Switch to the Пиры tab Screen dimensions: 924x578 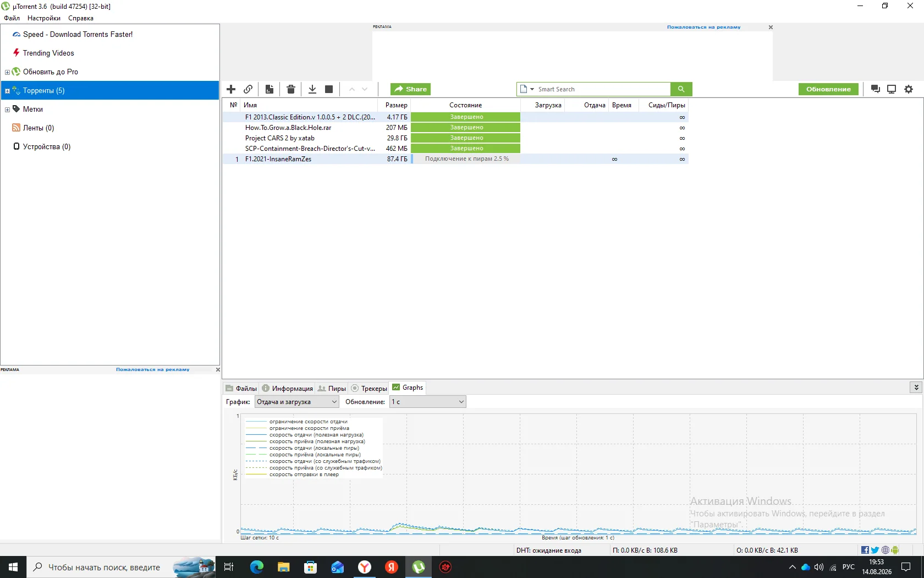[x=332, y=388]
